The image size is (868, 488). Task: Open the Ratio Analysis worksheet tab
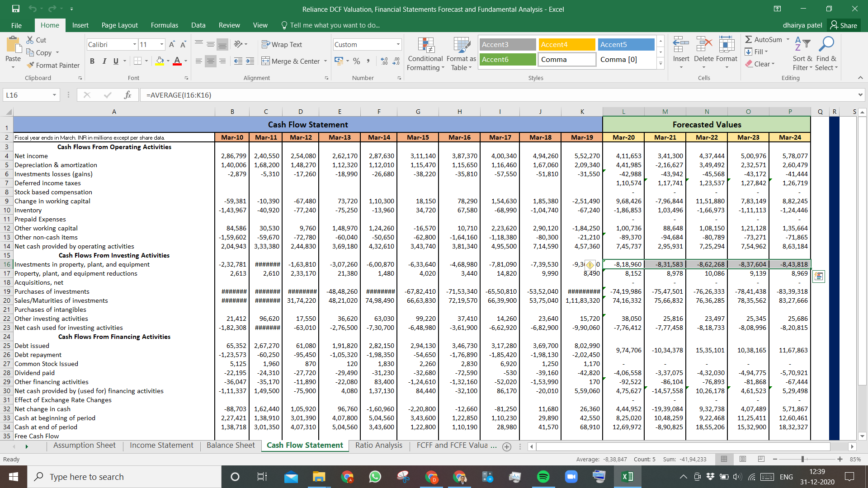pos(379,445)
